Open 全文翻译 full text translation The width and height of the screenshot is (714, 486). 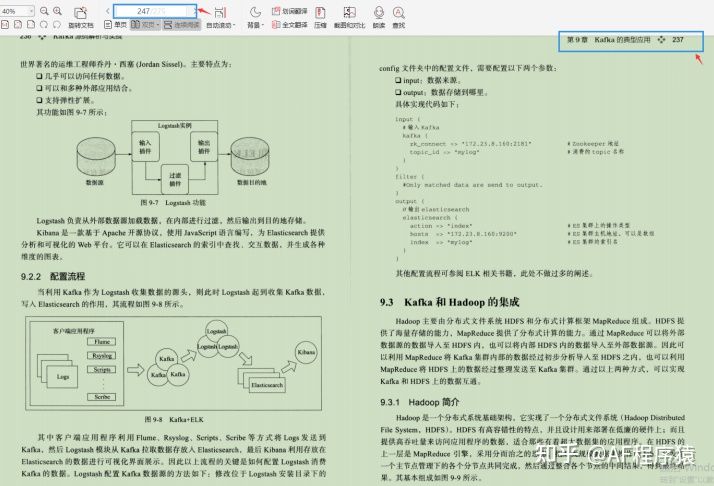tap(290, 25)
